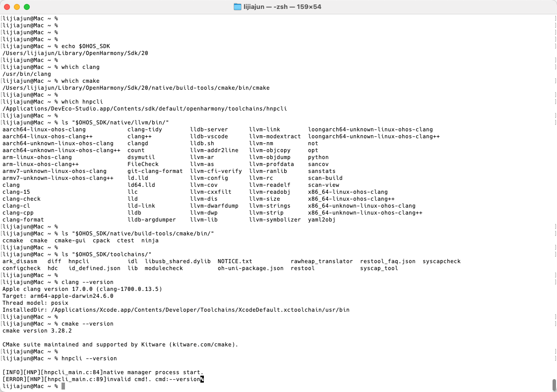Click 'cmake version 3.28.2' line
The height and width of the screenshot is (392, 557).
tap(37, 331)
